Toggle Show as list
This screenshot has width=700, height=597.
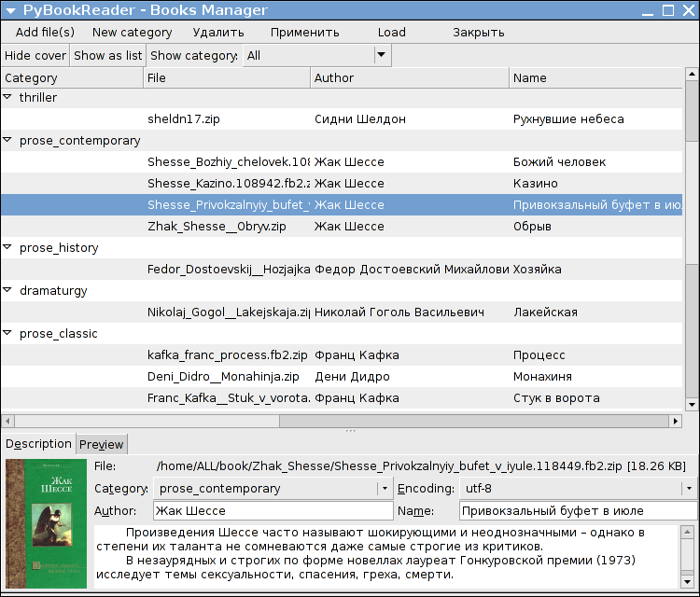pyautogui.click(x=107, y=55)
